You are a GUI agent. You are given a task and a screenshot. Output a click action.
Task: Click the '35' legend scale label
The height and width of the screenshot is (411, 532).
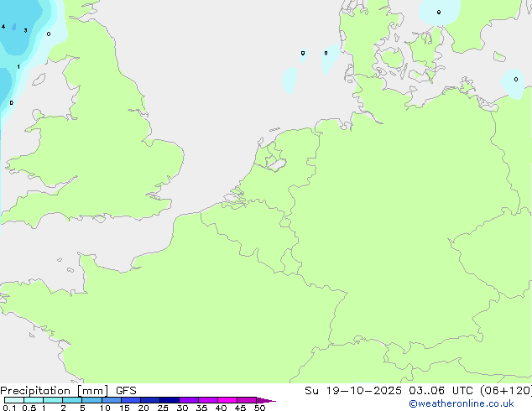[x=201, y=408]
